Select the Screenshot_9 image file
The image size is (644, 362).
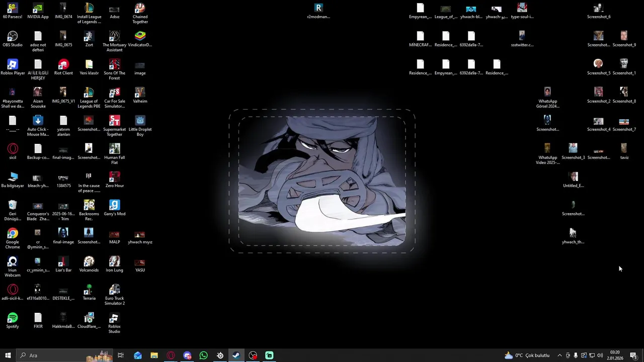624,39
